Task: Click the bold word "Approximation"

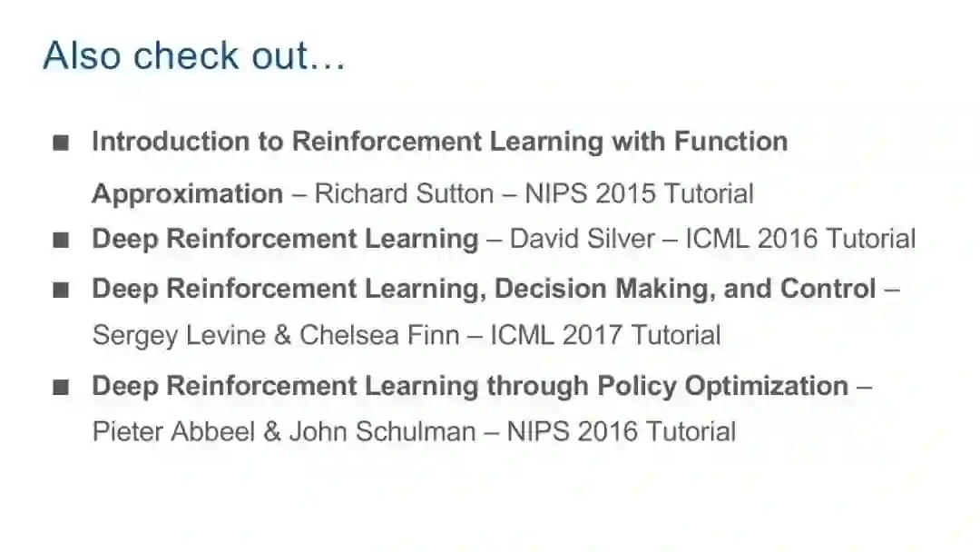Action: tap(188, 193)
